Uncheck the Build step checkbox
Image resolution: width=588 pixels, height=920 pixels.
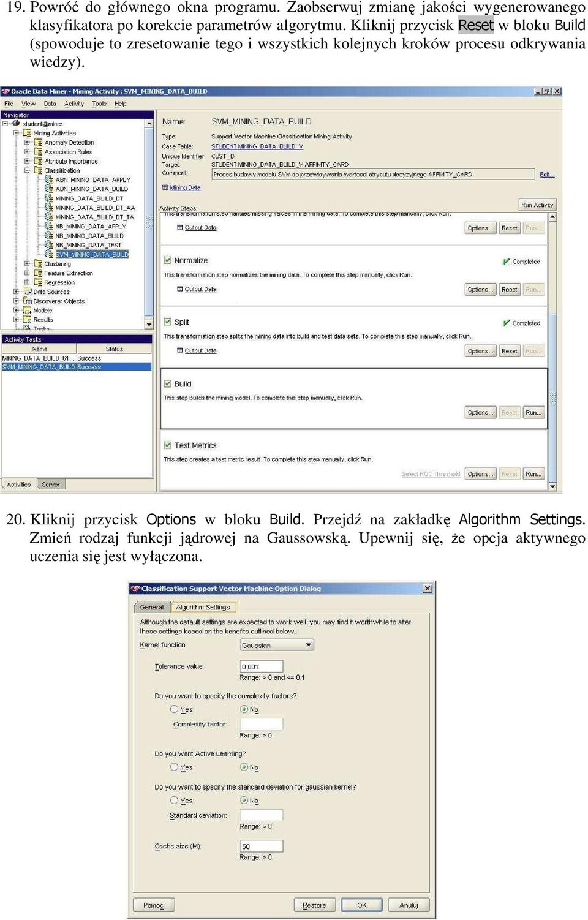coord(167,383)
